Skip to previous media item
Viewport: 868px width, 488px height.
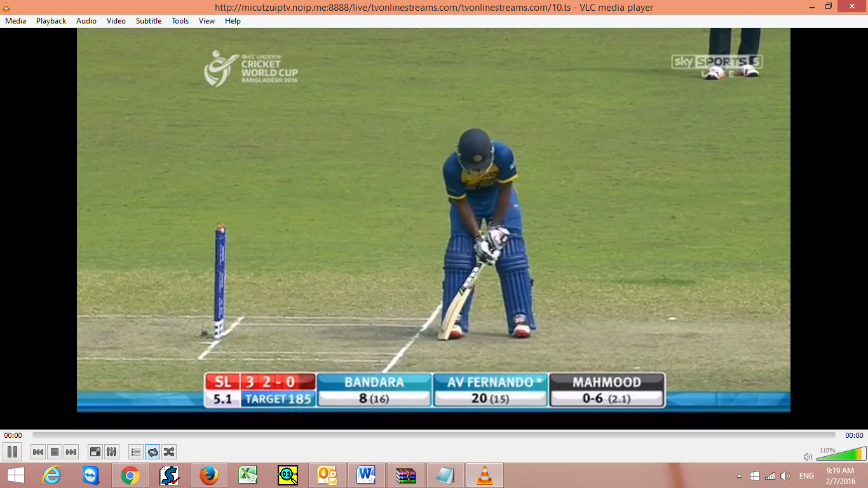pos(38,452)
